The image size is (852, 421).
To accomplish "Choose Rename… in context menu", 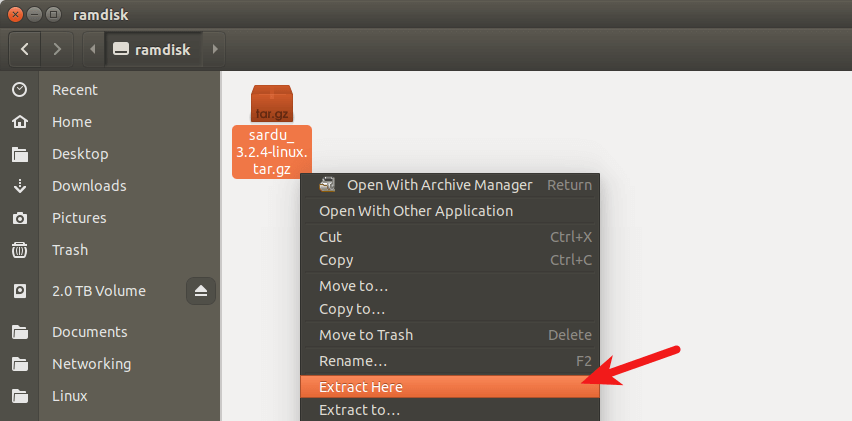I will point(450,361).
